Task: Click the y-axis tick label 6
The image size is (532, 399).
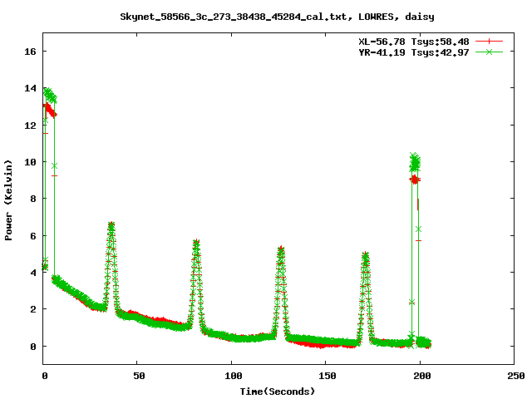Action: tap(33, 236)
